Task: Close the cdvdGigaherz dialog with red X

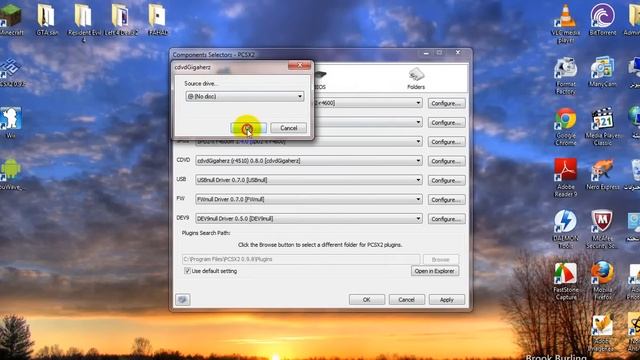Action: [x=300, y=65]
